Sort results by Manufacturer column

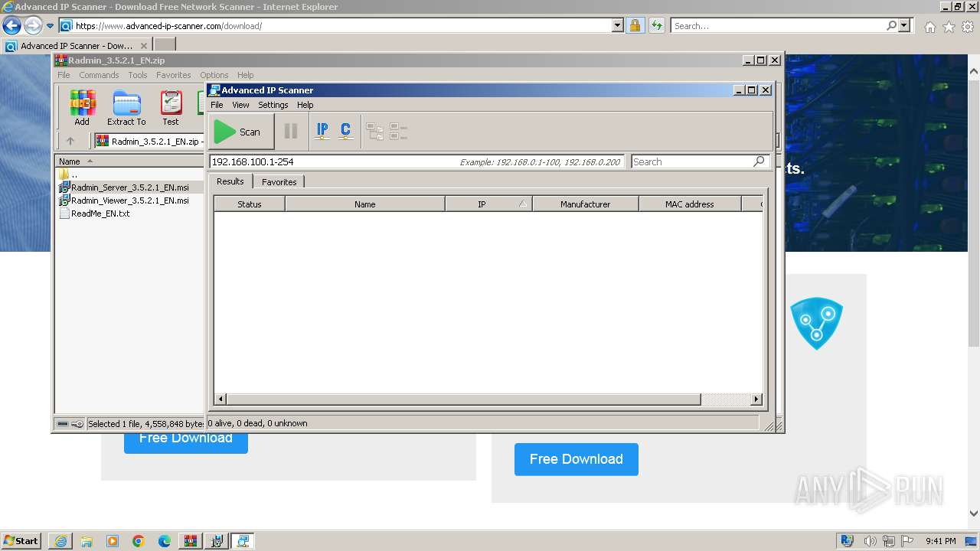(x=585, y=204)
